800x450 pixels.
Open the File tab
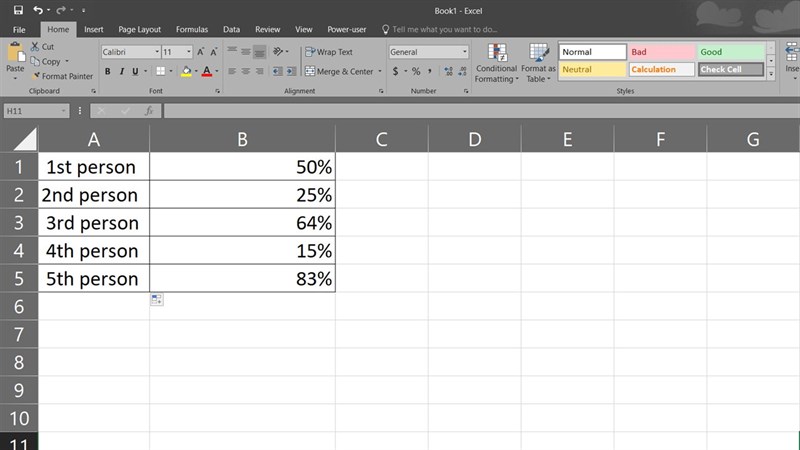point(19,30)
